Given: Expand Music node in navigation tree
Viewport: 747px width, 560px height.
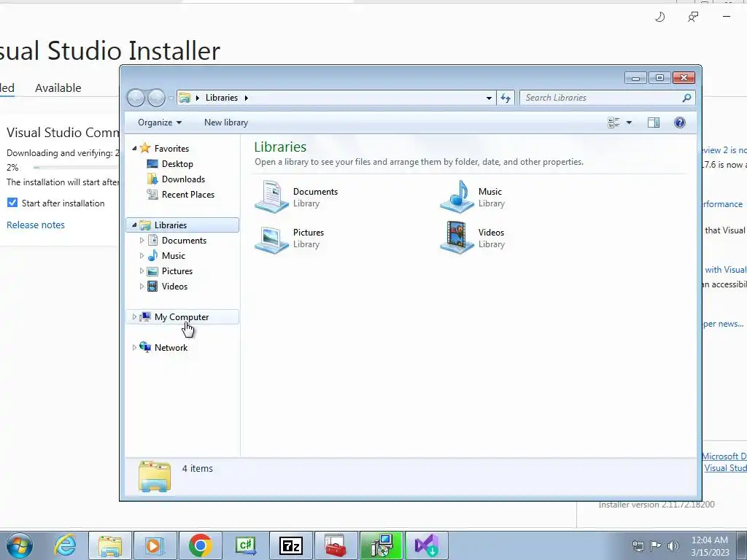Looking at the screenshot, I should pyautogui.click(x=142, y=256).
